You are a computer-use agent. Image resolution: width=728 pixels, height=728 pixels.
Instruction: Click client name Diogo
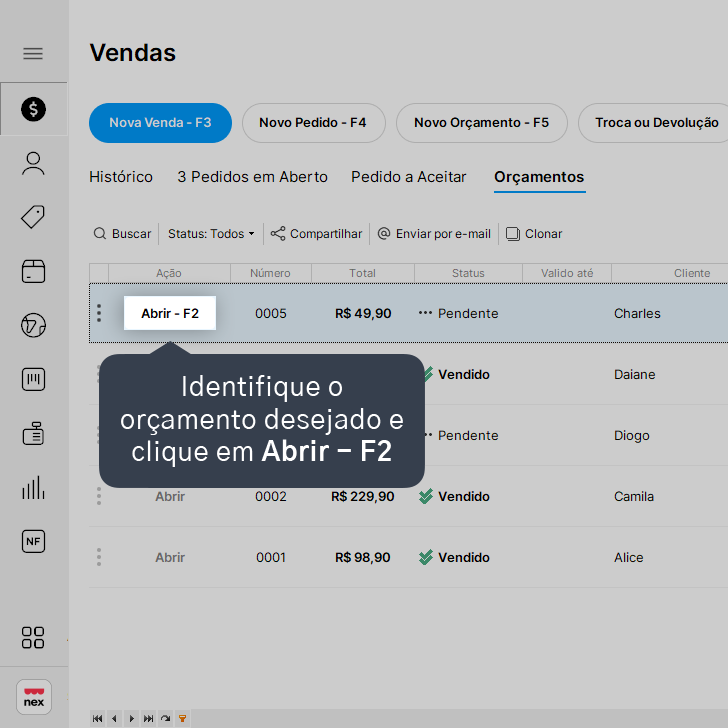[x=631, y=436]
